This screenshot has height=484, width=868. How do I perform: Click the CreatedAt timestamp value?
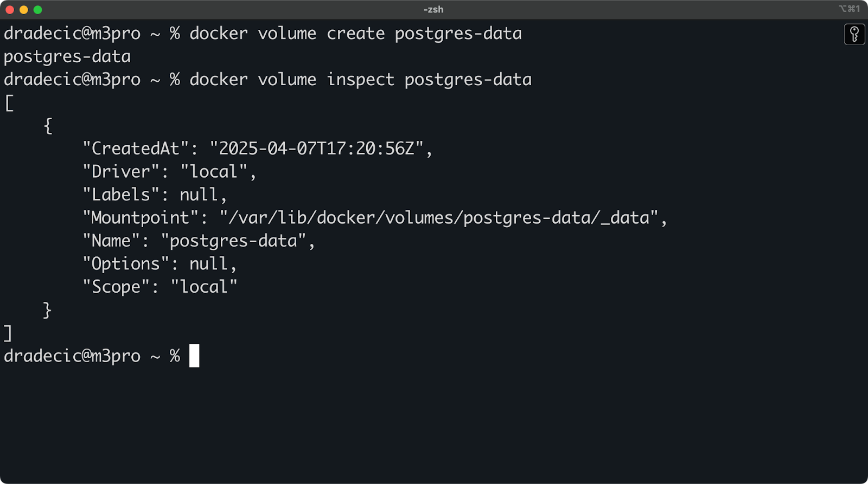317,149
